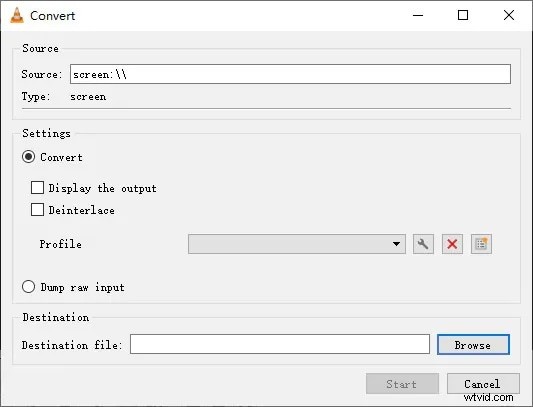This screenshot has height=407, width=533.
Task: Click the wrench edit profile icon
Action: click(x=423, y=244)
